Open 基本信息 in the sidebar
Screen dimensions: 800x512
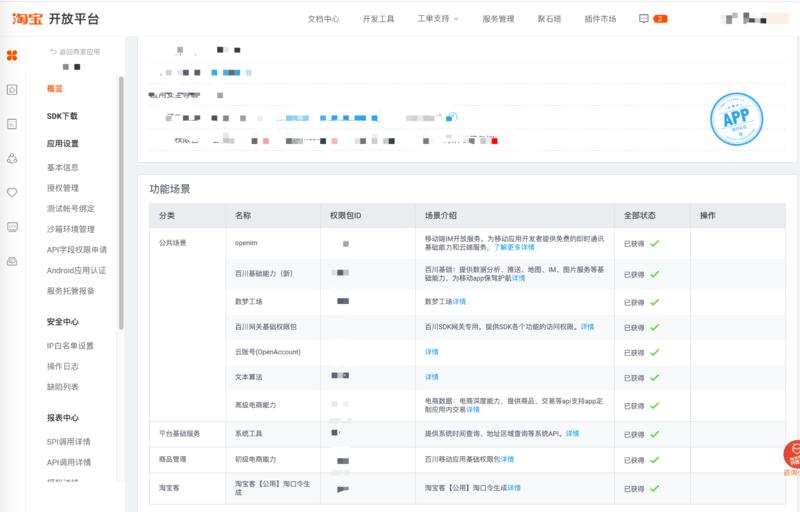(x=63, y=167)
